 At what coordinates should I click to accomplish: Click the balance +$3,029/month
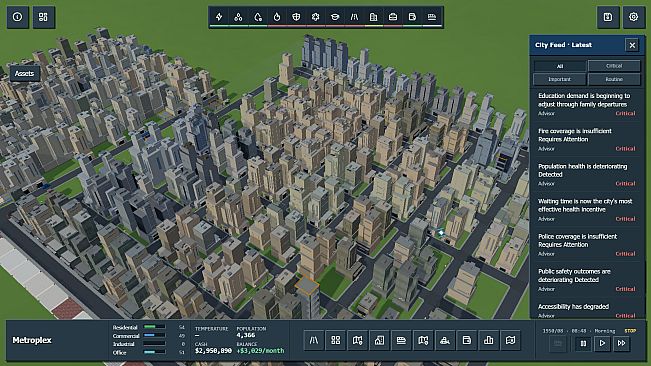261,351
